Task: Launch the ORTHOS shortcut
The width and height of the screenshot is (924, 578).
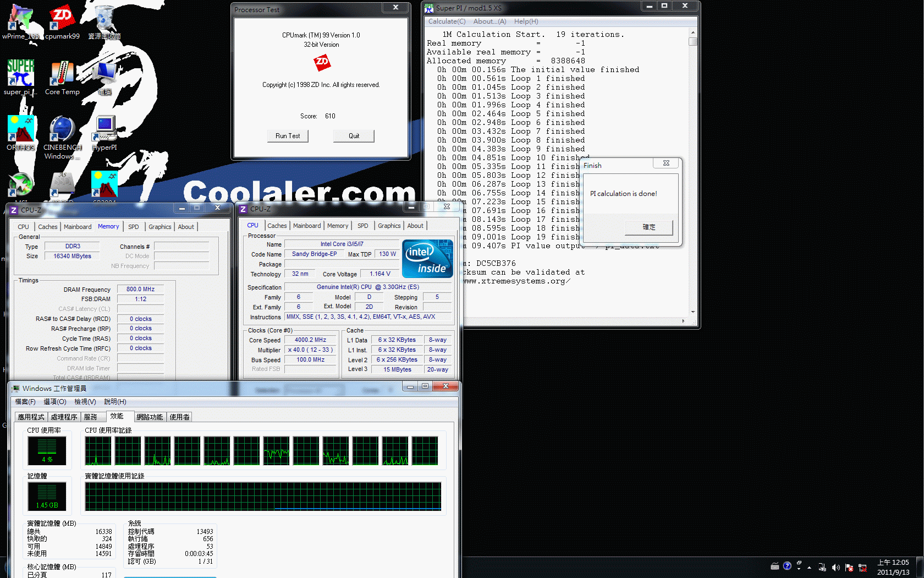Action: [20, 133]
